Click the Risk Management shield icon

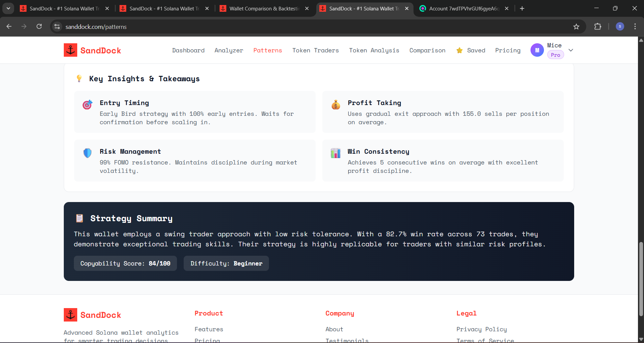tap(87, 153)
